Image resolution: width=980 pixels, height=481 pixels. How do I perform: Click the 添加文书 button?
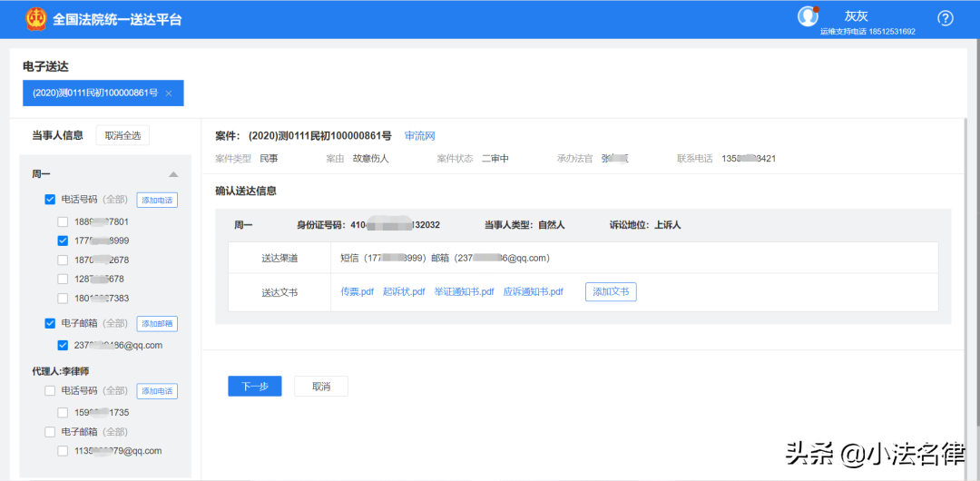[611, 291]
